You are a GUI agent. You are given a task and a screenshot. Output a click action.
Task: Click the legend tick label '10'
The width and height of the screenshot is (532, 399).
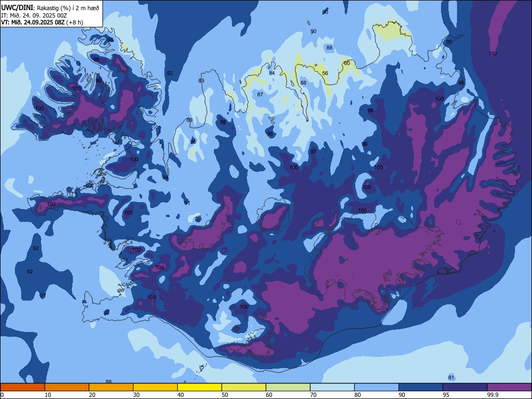[x=48, y=395]
